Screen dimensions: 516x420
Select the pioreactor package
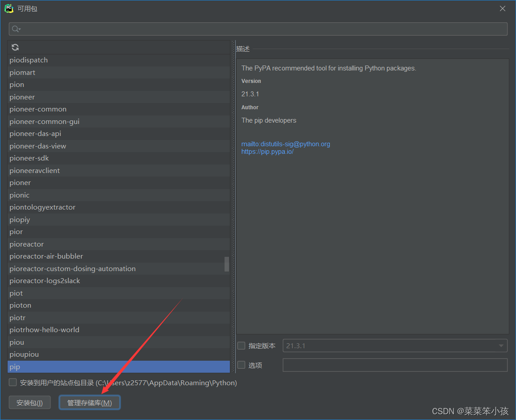click(x=118, y=244)
